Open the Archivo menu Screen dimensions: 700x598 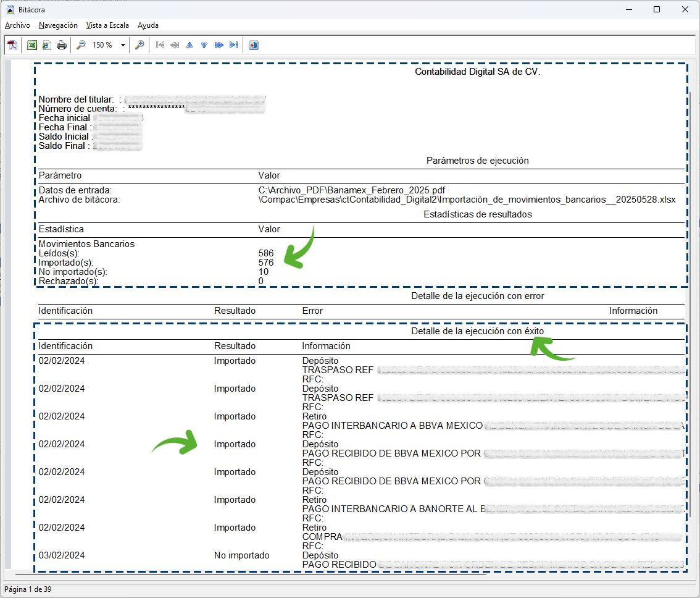pyautogui.click(x=17, y=25)
